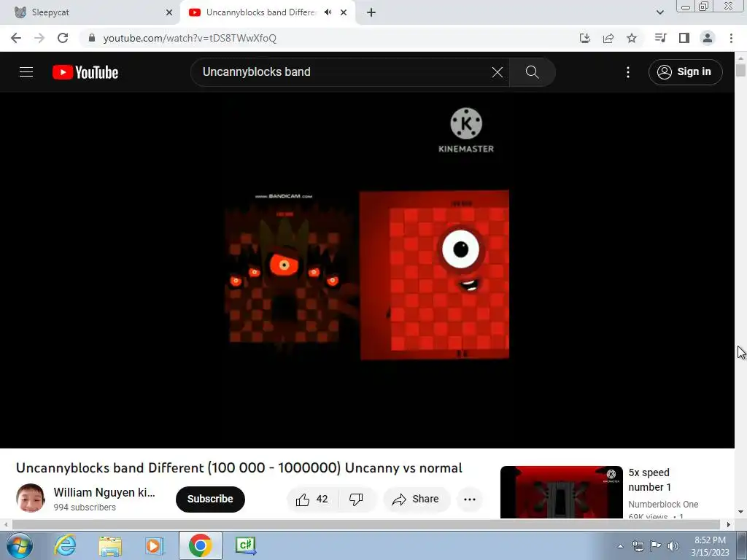
Task: Click the vertical scrollbar up arrow
Action: (740, 58)
